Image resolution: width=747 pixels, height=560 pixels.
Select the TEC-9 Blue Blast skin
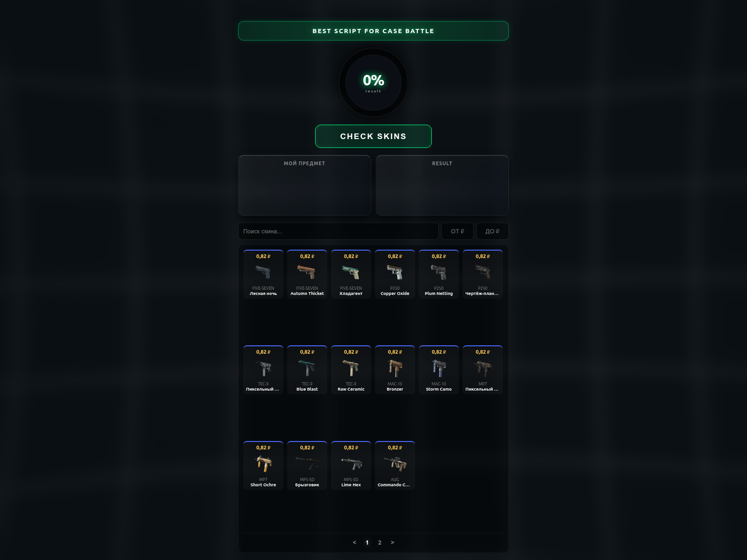307,369
